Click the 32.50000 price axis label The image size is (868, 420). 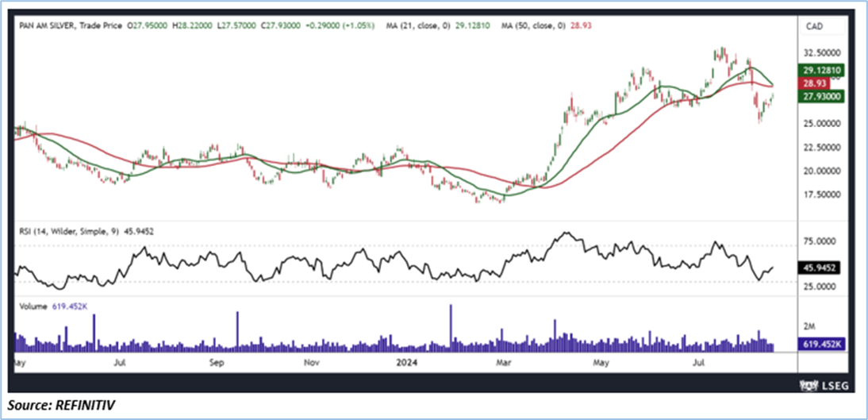click(823, 52)
